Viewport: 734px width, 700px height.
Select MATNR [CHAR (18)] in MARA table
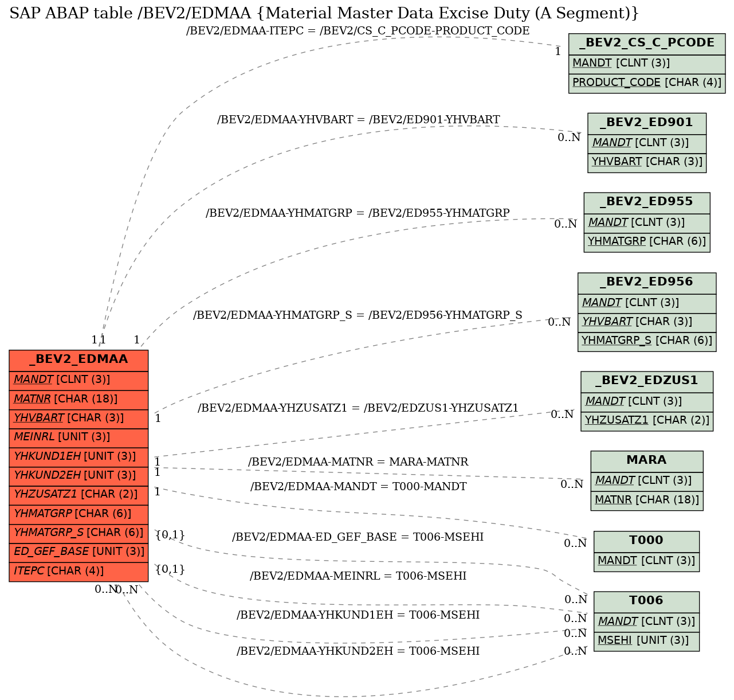point(647,500)
